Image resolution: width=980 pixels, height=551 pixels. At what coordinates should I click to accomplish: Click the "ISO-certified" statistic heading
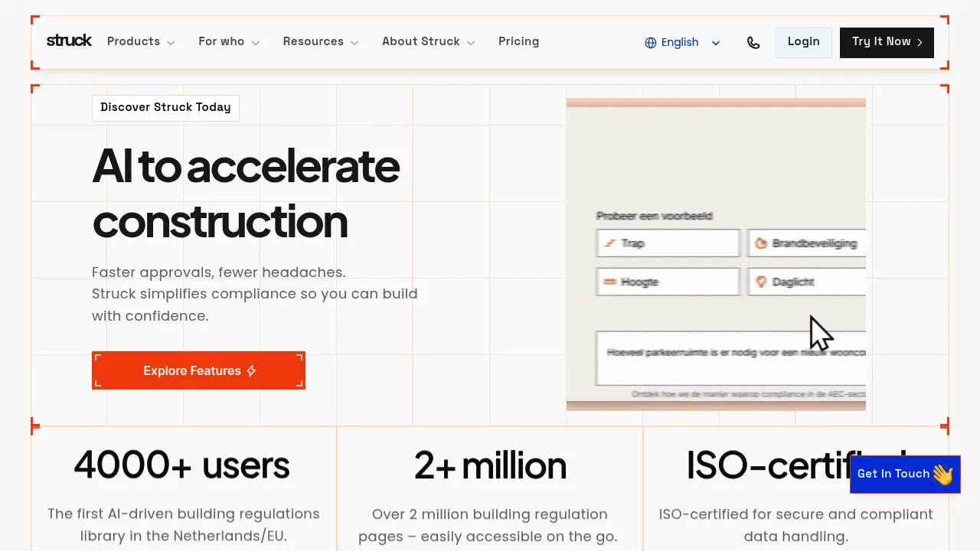coord(796,465)
